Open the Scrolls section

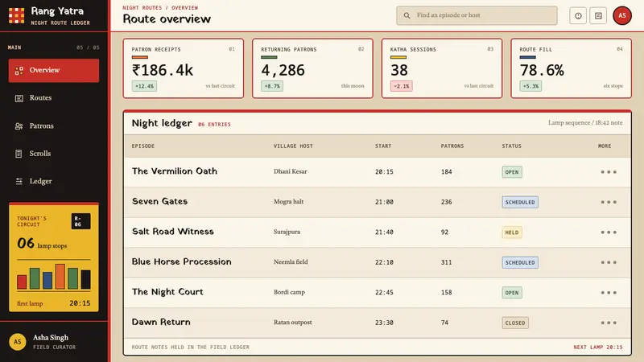pyautogui.click(x=54, y=154)
